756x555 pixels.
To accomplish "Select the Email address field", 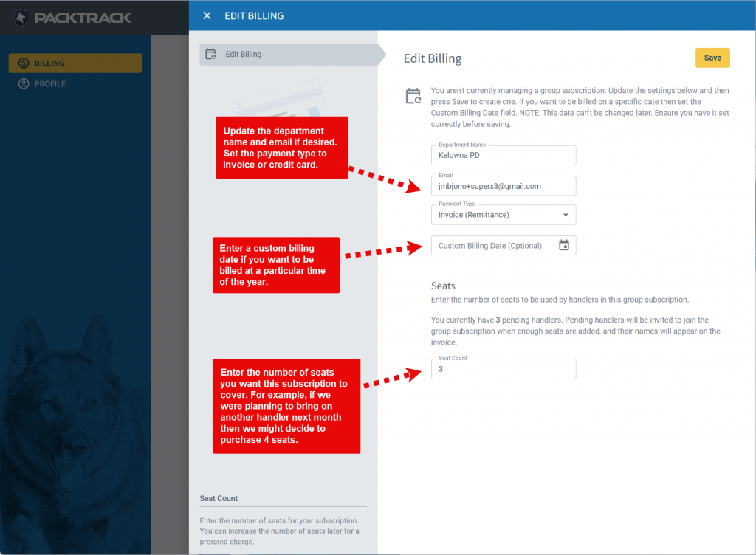I will click(504, 187).
